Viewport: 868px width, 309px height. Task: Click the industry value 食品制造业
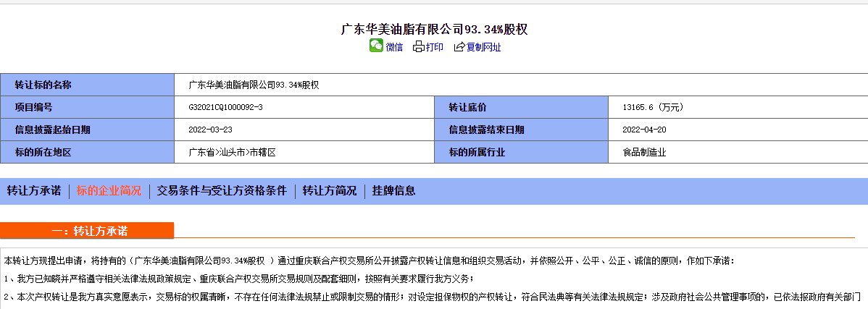644,153
